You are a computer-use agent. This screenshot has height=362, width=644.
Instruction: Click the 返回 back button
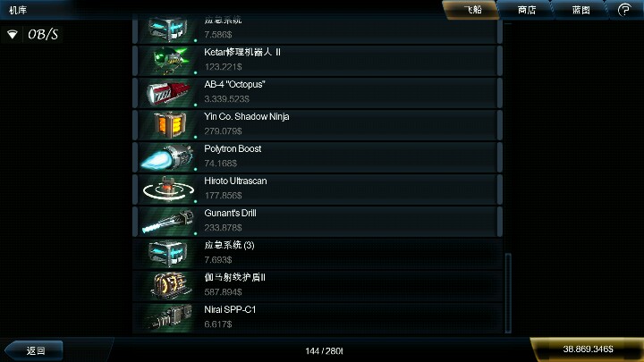[x=35, y=350]
